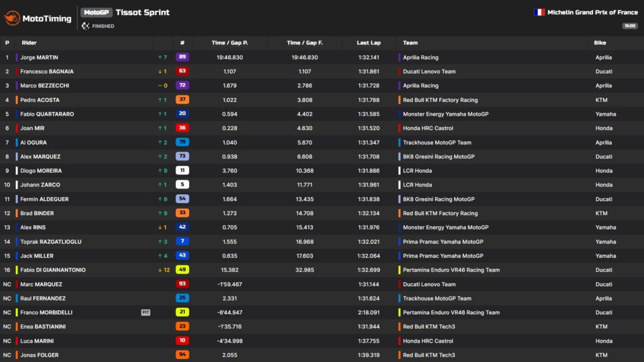Select rider name Francesco BAGNAIA
Image resolution: width=644 pixels, height=362 pixels.
(47, 72)
